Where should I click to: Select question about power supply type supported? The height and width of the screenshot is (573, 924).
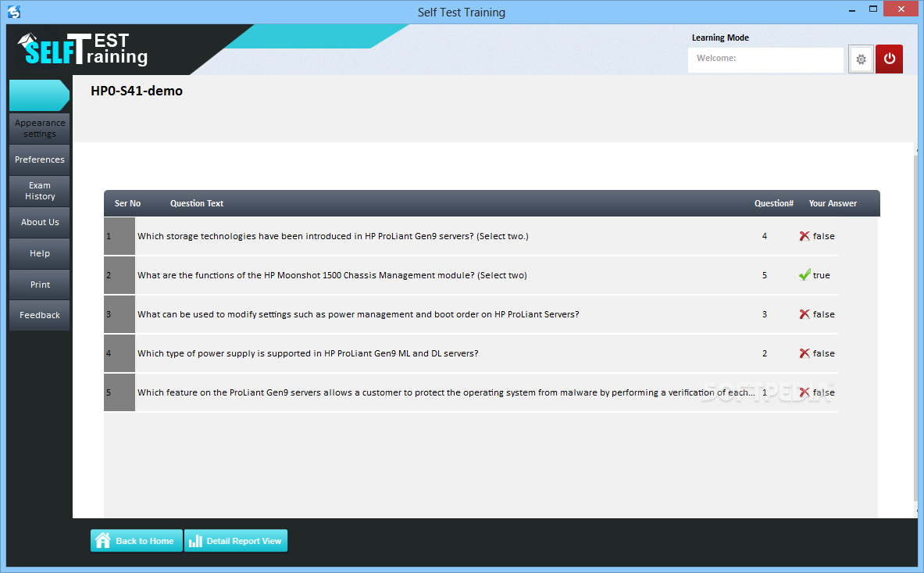point(308,353)
